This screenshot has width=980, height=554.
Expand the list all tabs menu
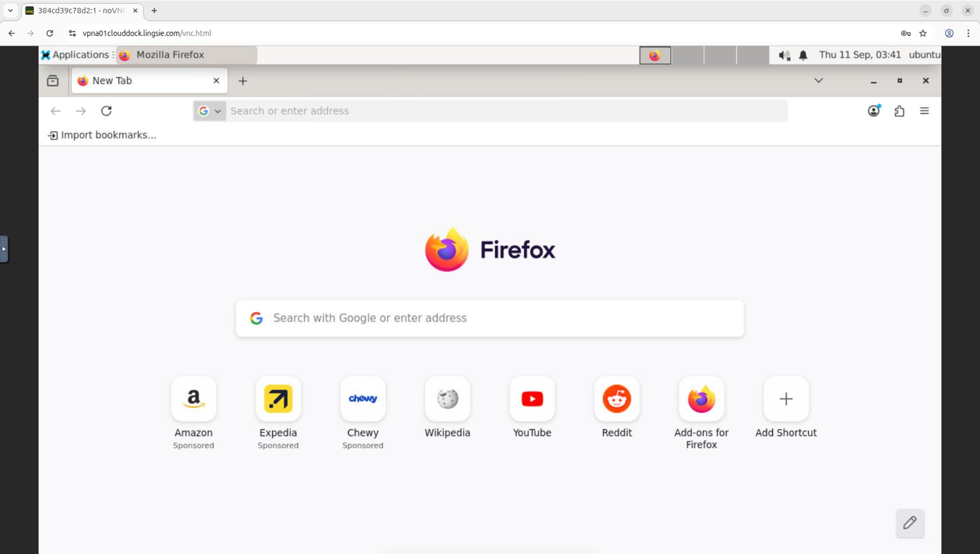[818, 81]
